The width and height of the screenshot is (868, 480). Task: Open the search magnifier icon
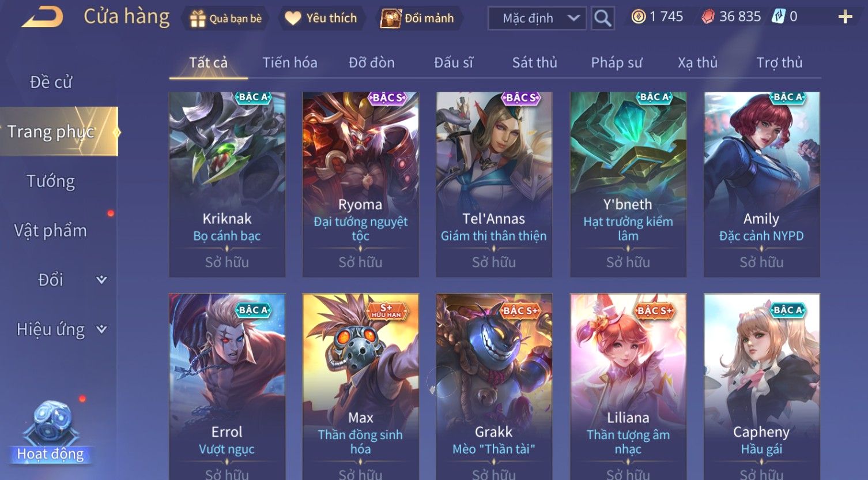[x=603, y=18]
